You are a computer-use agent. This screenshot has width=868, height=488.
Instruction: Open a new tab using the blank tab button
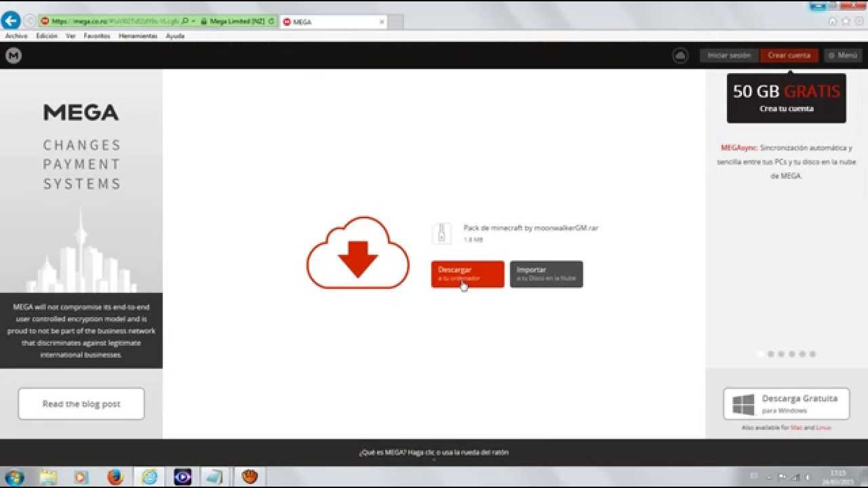[395, 22]
